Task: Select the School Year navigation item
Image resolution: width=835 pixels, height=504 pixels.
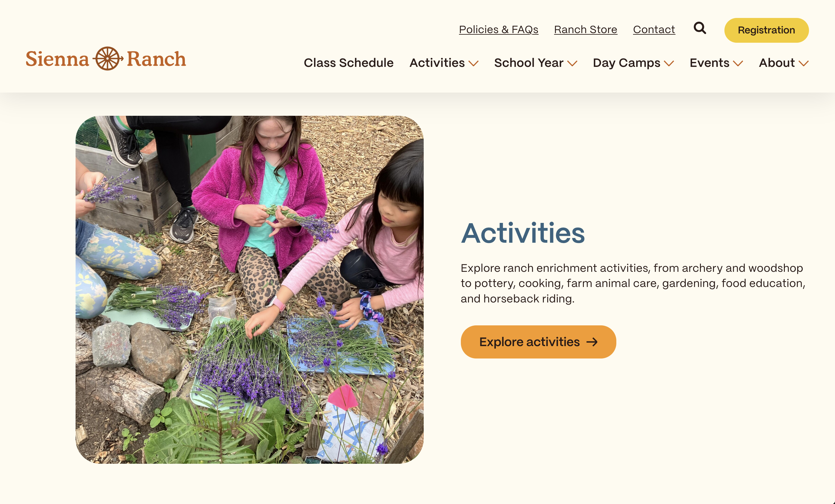Action: click(x=529, y=63)
